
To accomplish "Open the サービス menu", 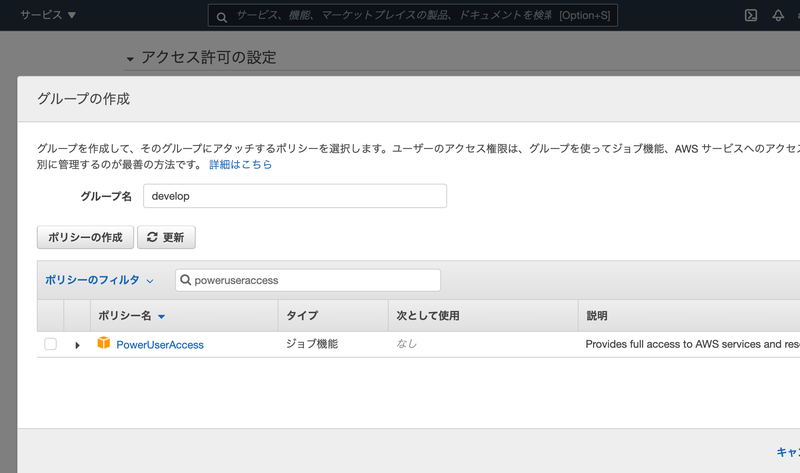I will click(x=48, y=15).
